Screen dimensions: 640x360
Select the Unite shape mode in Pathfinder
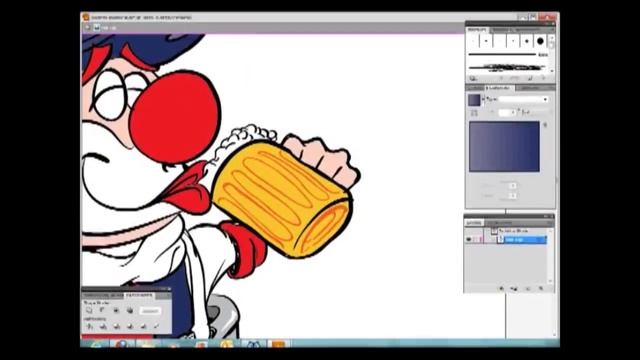(89, 311)
